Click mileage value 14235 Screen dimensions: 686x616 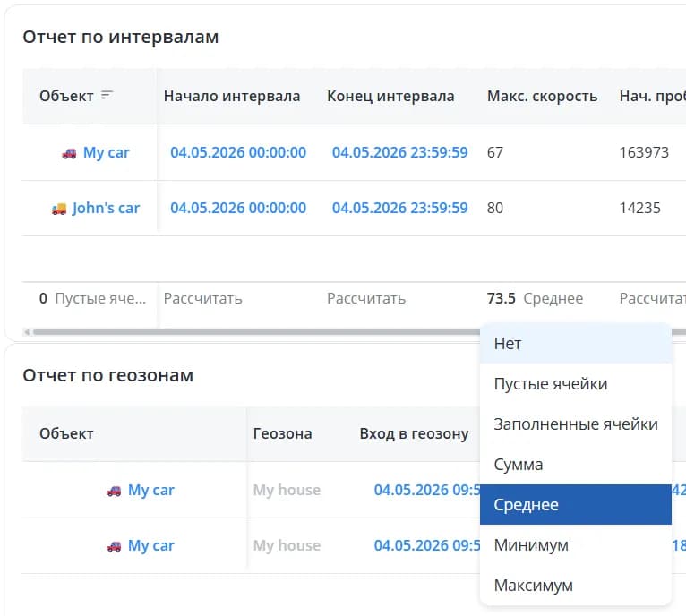click(x=639, y=208)
